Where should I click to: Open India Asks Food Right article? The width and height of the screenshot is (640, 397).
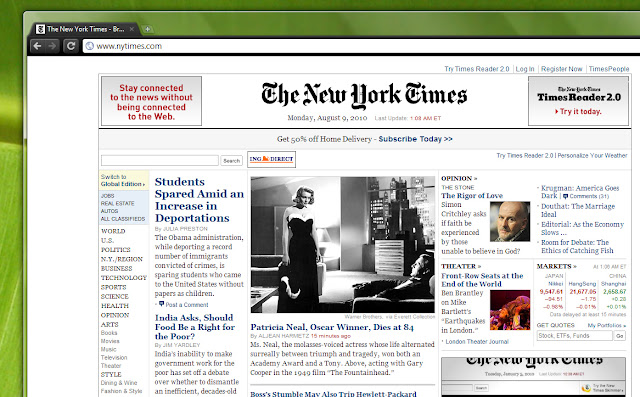pos(195,327)
